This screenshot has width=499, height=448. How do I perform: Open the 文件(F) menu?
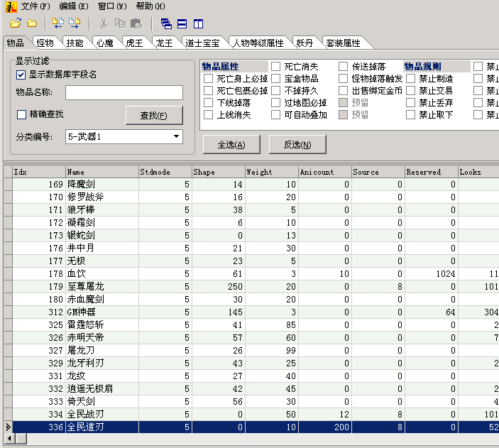point(35,6)
